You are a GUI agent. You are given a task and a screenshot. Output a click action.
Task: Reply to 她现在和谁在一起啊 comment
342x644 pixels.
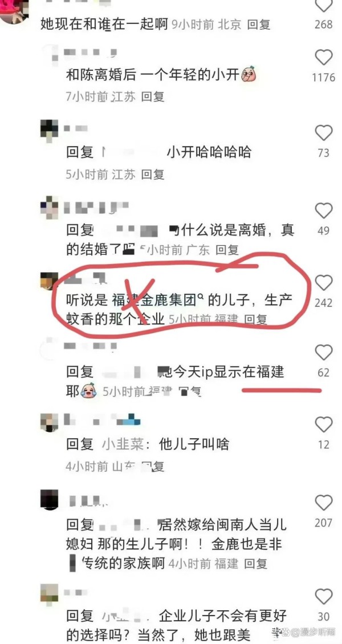259,25
